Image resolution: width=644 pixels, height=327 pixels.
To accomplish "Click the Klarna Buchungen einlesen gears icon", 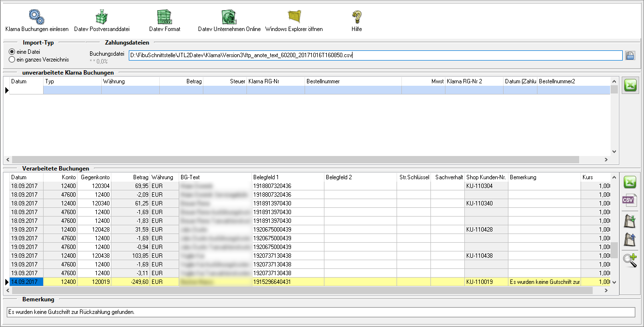I will click(36, 17).
